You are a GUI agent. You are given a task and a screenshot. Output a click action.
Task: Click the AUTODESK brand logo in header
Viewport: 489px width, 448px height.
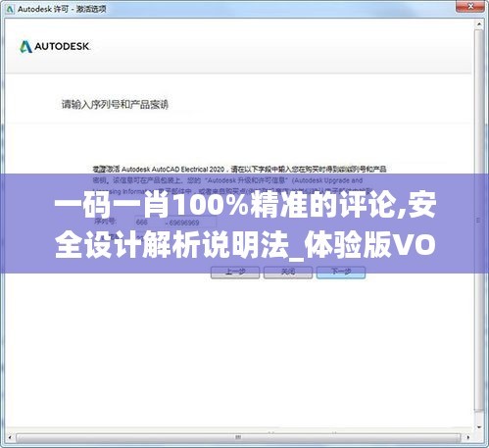55,46
